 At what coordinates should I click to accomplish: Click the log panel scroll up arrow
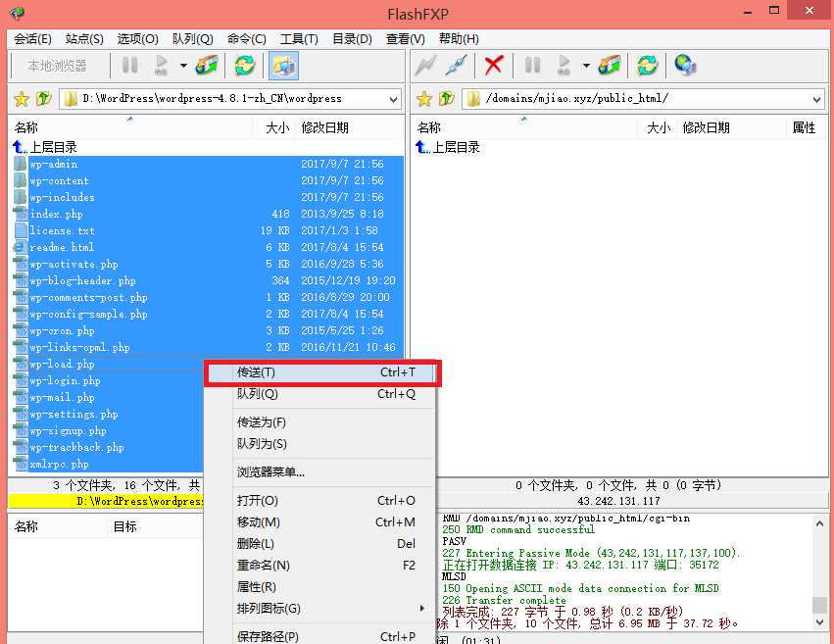pyautogui.click(x=819, y=523)
